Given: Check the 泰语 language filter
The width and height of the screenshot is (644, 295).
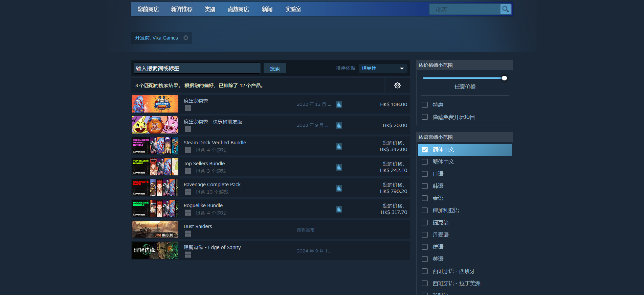Looking at the screenshot, I should point(425,198).
